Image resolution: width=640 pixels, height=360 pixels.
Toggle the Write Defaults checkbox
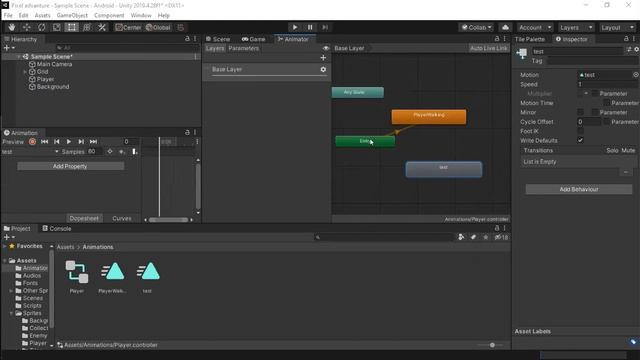(580, 140)
